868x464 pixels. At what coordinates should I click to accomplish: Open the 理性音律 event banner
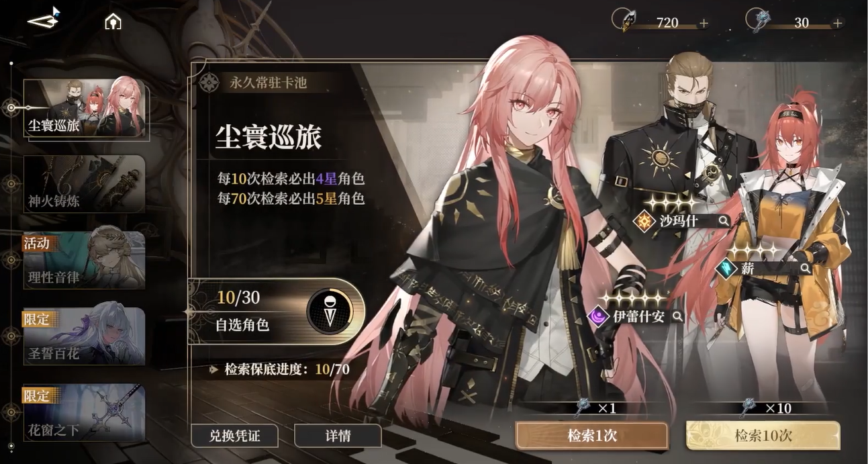click(84, 261)
